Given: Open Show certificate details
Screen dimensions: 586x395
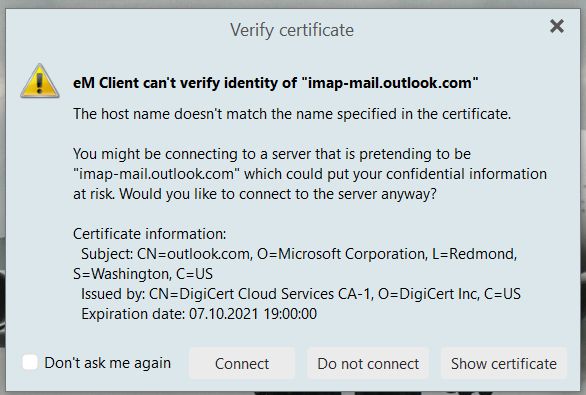Looking at the screenshot, I should pos(504,363).
